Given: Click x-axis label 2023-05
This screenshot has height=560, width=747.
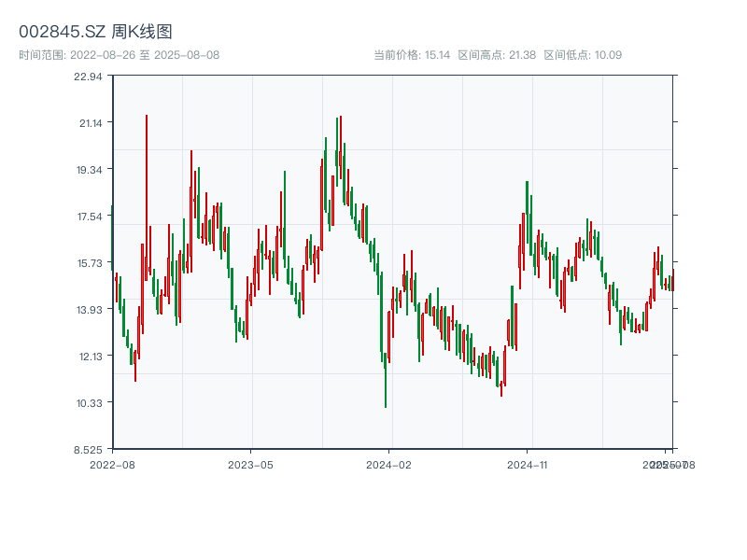Looking at the screenshot, I should point(250,465).
